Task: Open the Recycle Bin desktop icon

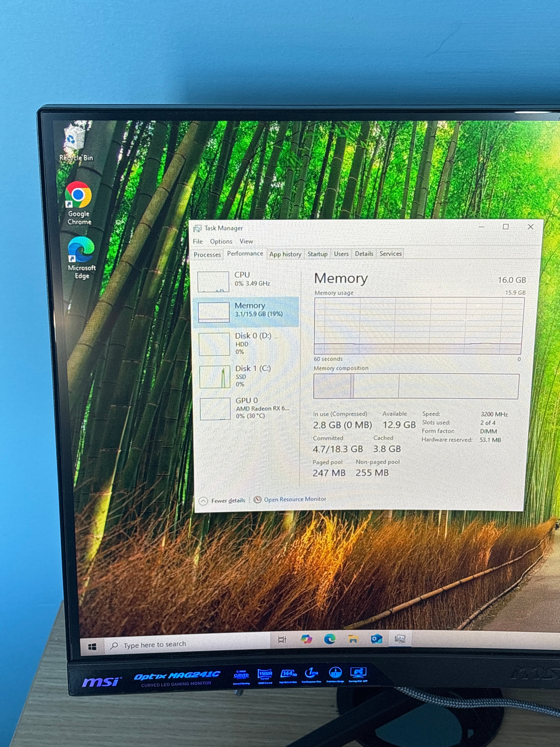Action: click(x=76, y=142)
